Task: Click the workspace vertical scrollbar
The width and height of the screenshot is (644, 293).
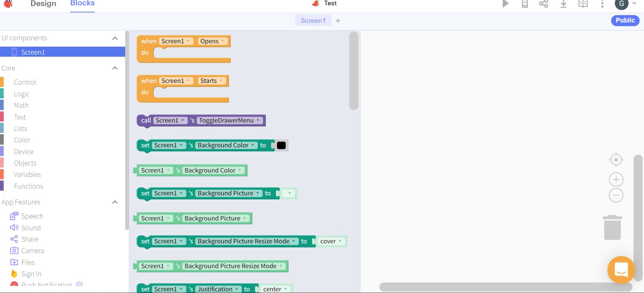Action: [x=638, y=217]
